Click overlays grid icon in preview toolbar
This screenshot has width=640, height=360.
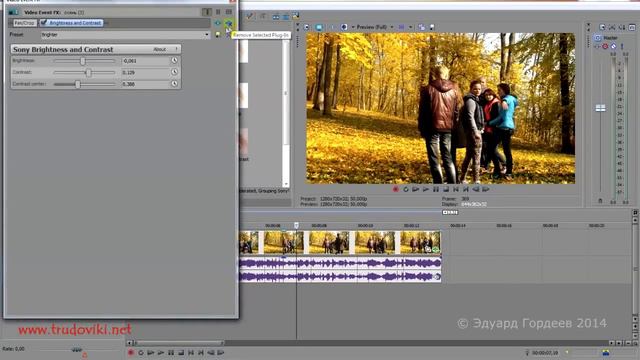tap(402, 27)
